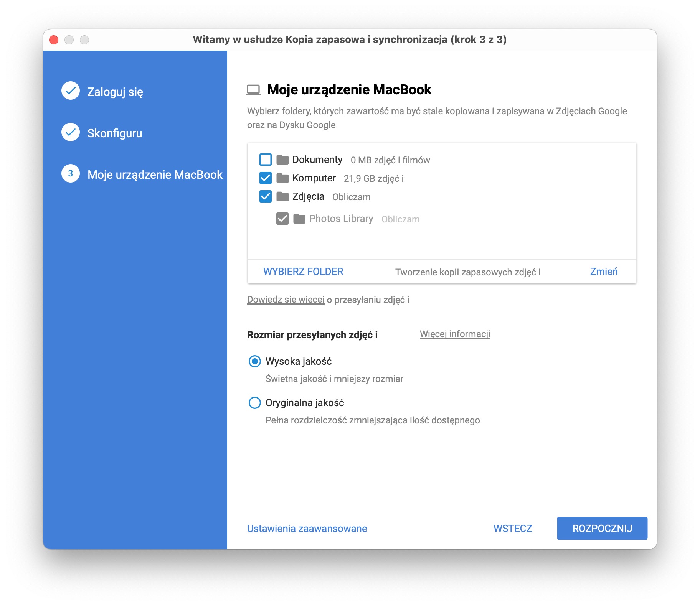Viewport: 700px width, 606px height.
Task: Click the Zmień link
Action: click(x=604, y=272)
